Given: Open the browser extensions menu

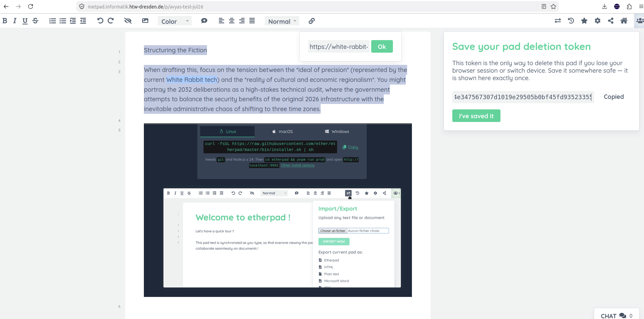Looking at the screenshot, I should pyautogui.click(x=629, y=6).
